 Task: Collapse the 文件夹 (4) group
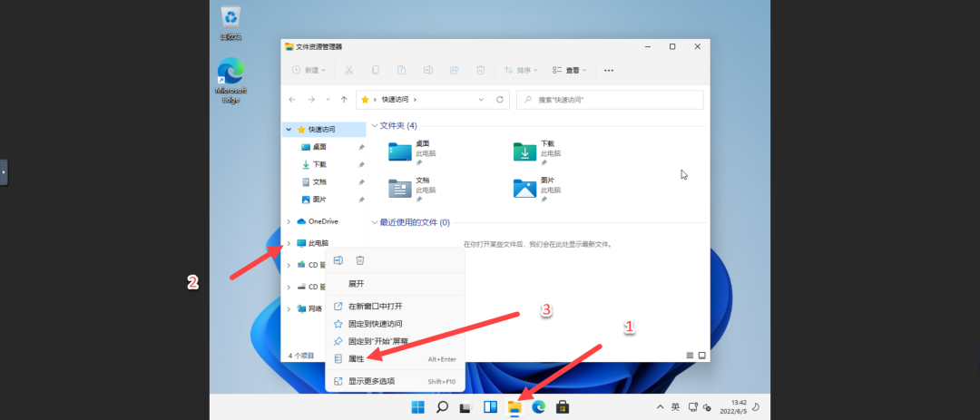pos(375,125)
